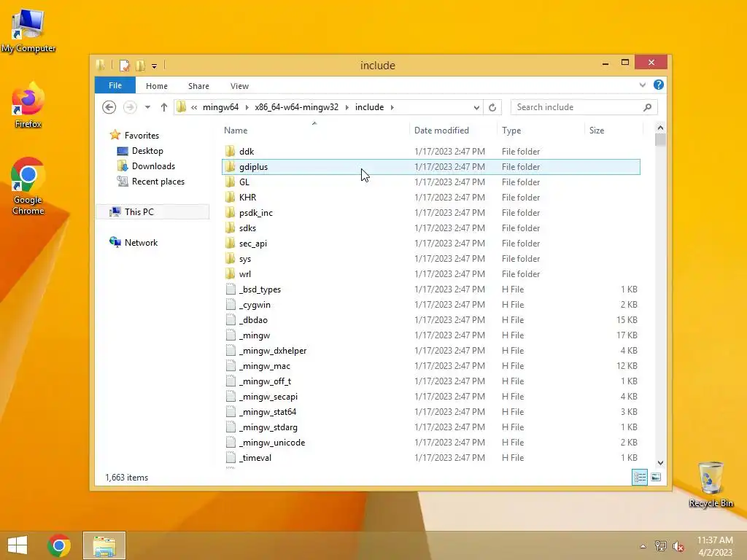The image size is (747, 560).
Task: Open the Windows Start button
Action: point(18,545)
